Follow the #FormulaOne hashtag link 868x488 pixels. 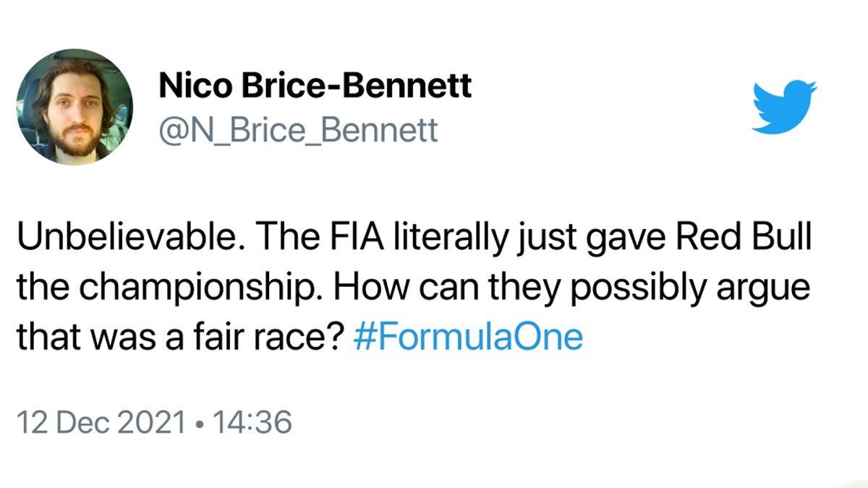click(469, 338)
